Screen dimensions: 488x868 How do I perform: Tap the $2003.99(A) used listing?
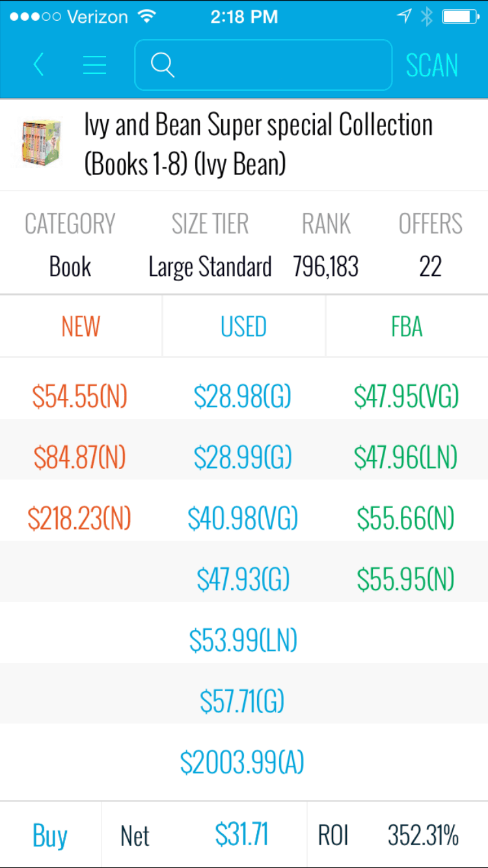(243, 761)
